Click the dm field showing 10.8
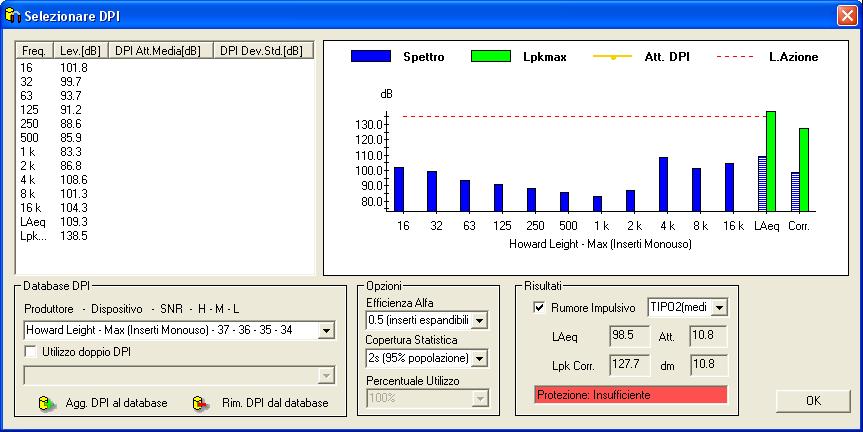Viewport: 863px width, 432px height. [708, 364]
